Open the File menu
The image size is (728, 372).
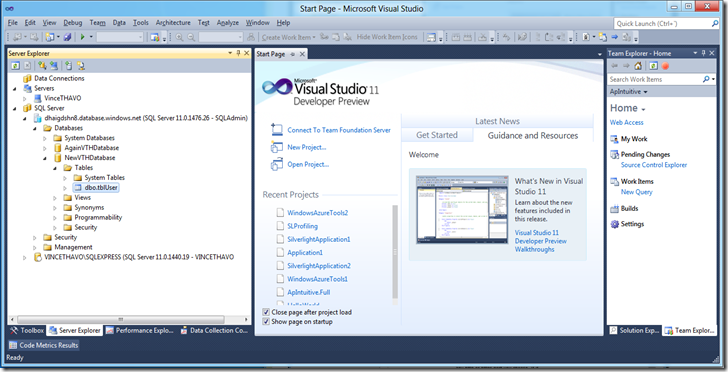pyautogui.click(x=13, y=23)
